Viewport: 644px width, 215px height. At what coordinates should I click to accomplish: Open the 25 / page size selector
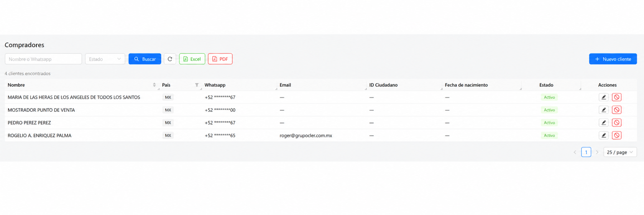point(620,152)
